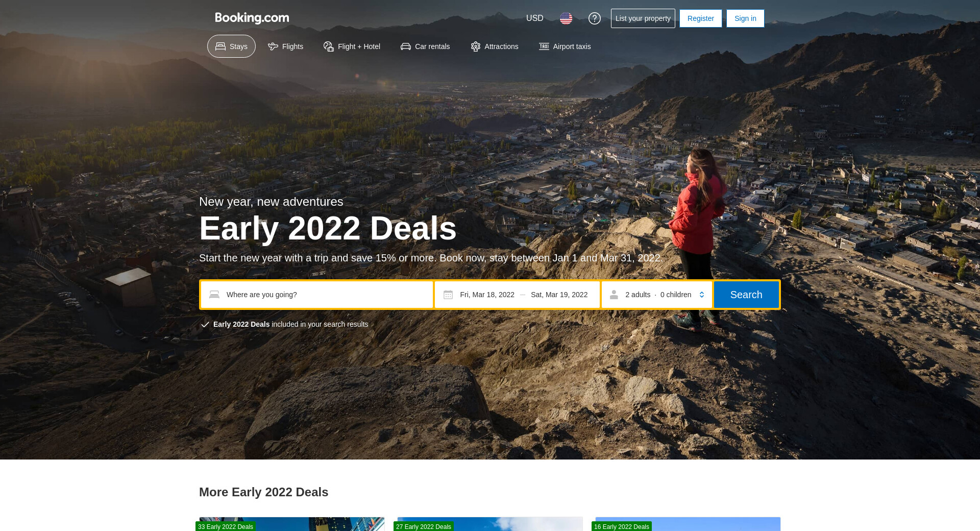
Task: Click the Sign in button
Action: pos(745,18)
